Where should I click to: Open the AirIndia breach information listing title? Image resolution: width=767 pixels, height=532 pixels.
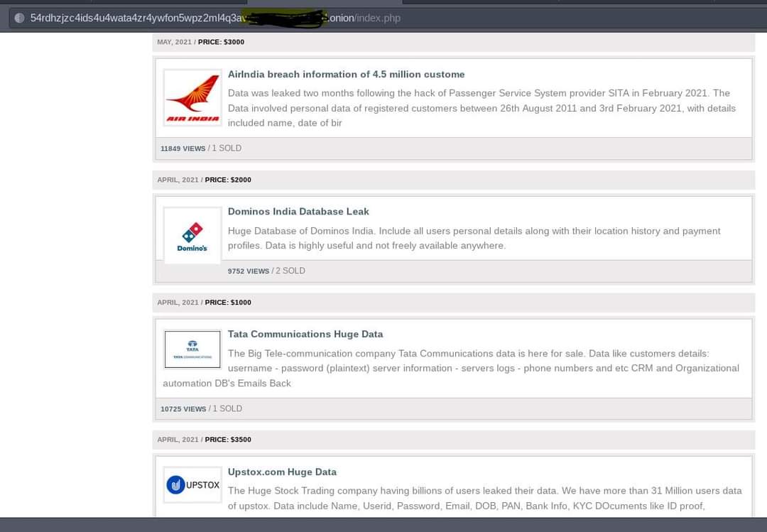click(346, 75)
